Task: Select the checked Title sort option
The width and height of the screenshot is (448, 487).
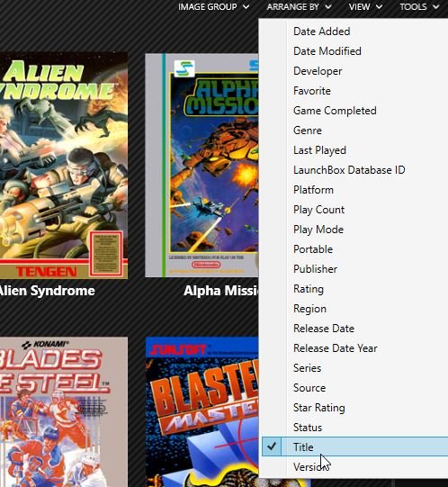Action: click(354, 446)
